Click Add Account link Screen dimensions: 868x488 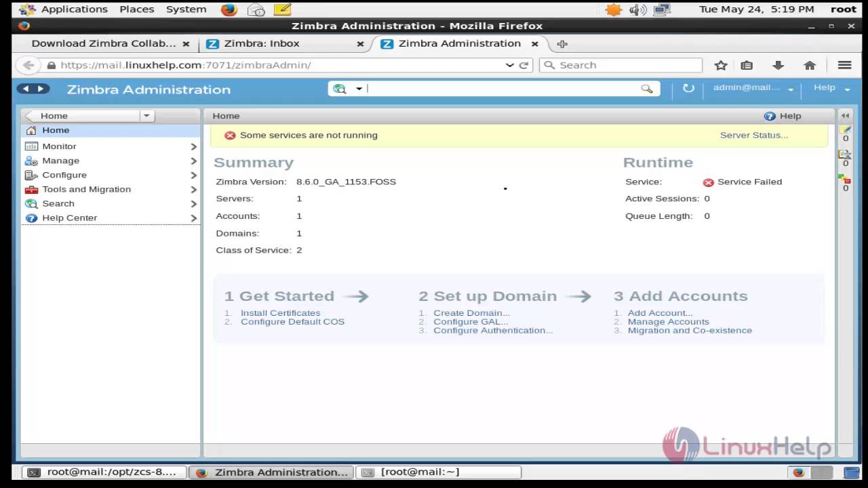coord(660,313)
